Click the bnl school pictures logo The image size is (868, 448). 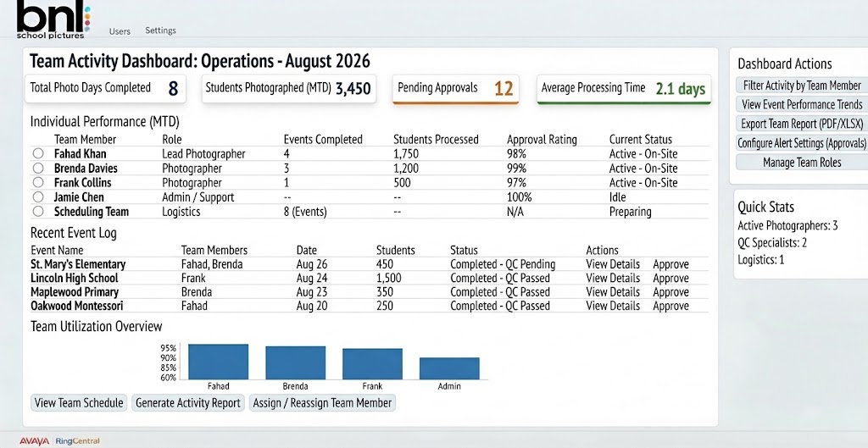53,19
